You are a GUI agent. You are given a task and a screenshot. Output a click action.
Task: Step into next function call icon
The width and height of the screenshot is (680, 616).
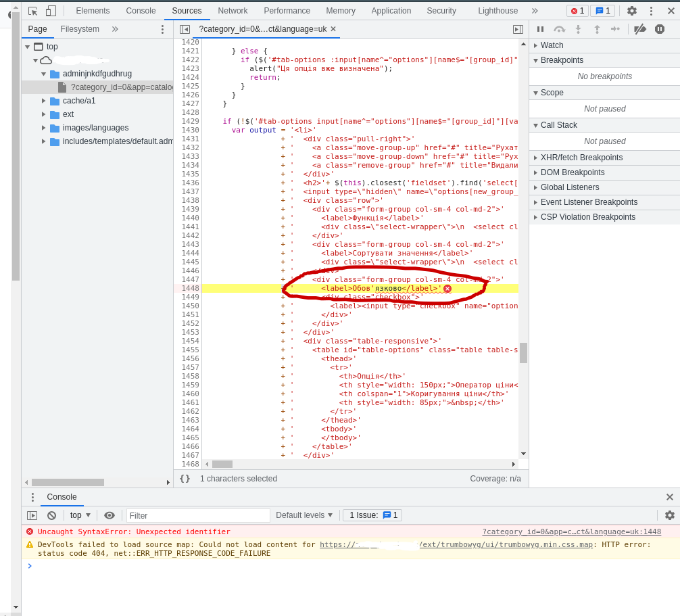click(x=578, y=29)
